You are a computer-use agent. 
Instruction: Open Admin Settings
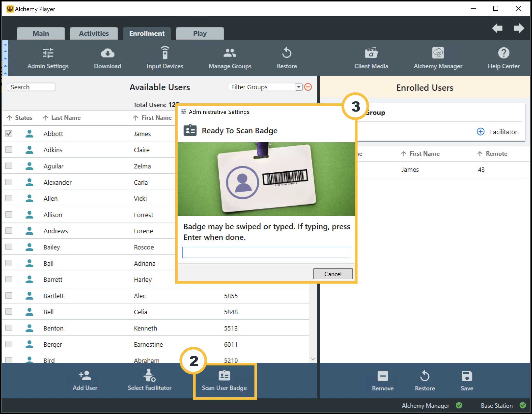(x=48, y=58)
